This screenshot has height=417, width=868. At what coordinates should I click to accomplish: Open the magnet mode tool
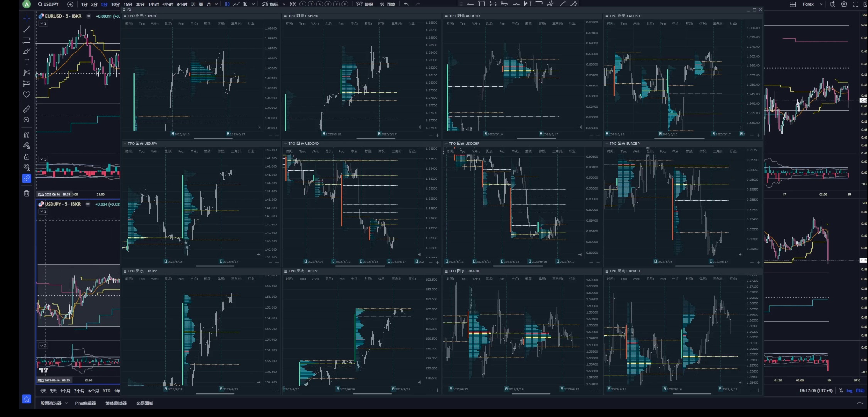click(27, 135)
